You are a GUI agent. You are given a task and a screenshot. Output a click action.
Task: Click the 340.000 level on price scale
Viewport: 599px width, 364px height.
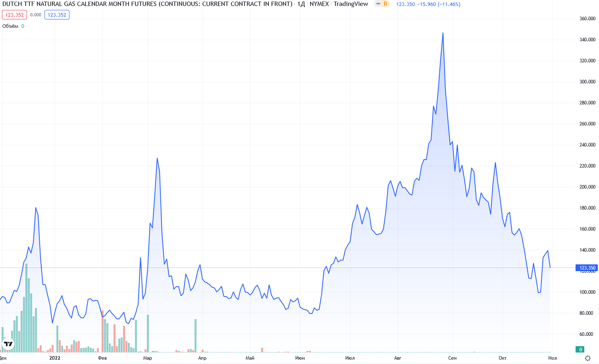point(587,40)
